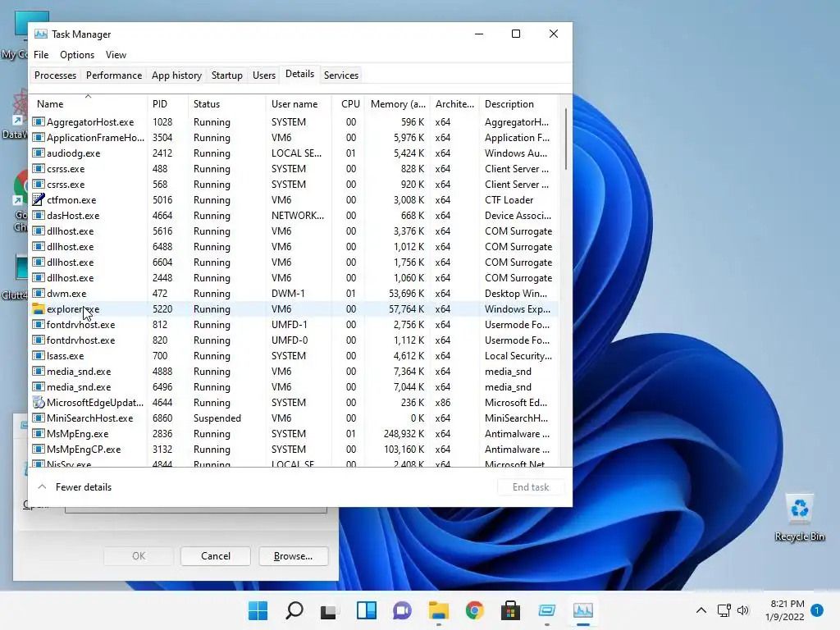Open the Windows Start button
This screenshot has width=840, height=630.
pos(258,610)
